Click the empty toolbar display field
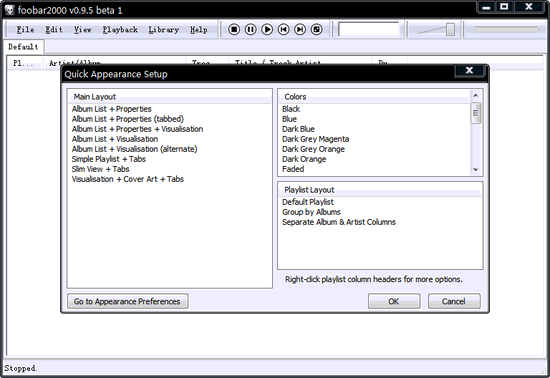Image resolution: width=550 pixels, height=378 pixels. click(x=369, y=29)
